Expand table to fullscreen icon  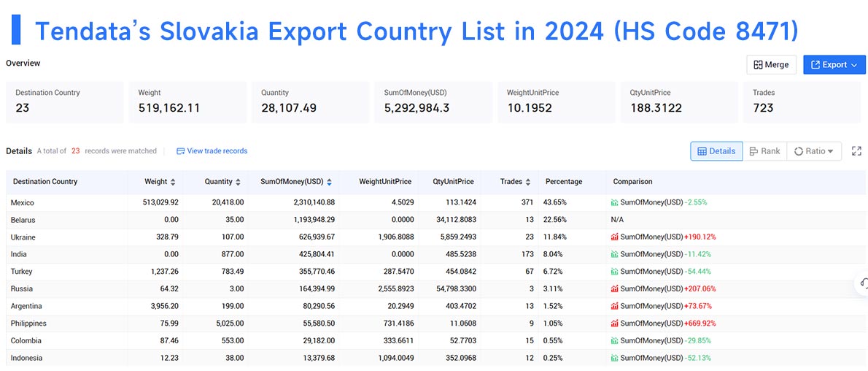coord(856,151)
